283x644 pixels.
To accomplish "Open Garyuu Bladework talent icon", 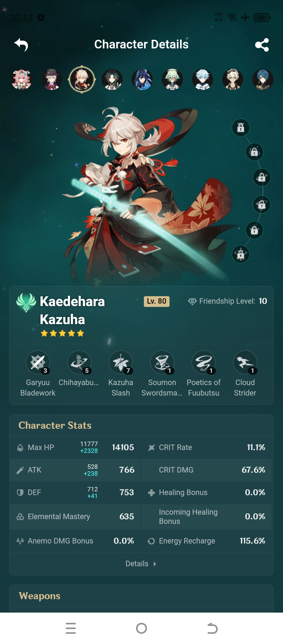I will tap(38, 362).
